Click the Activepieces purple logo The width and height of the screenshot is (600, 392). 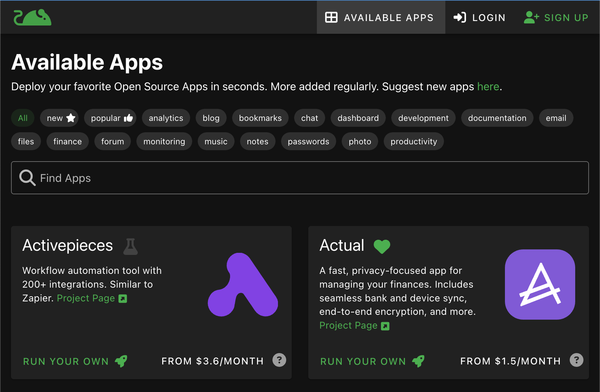[x=243, y=285]
